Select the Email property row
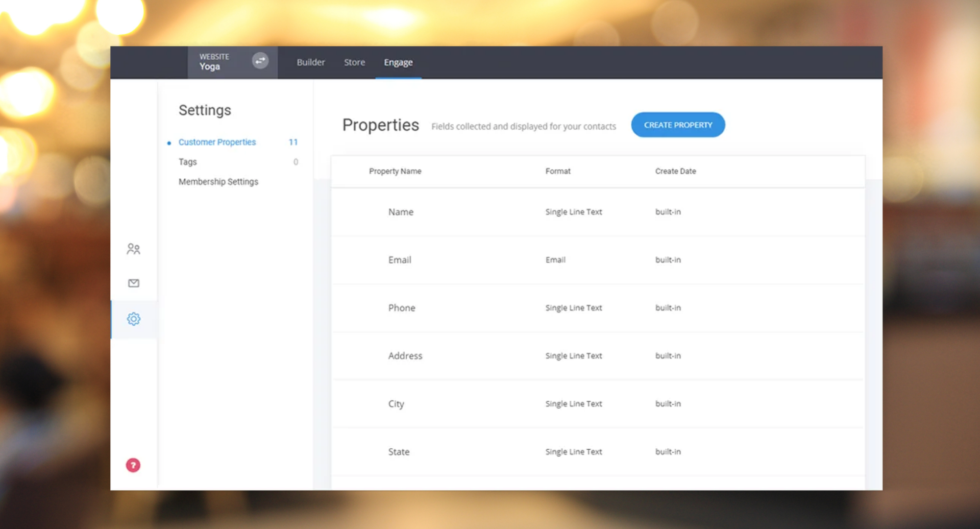Image resolution: width=980 pixels, height=529 pixels. (400, 260)
